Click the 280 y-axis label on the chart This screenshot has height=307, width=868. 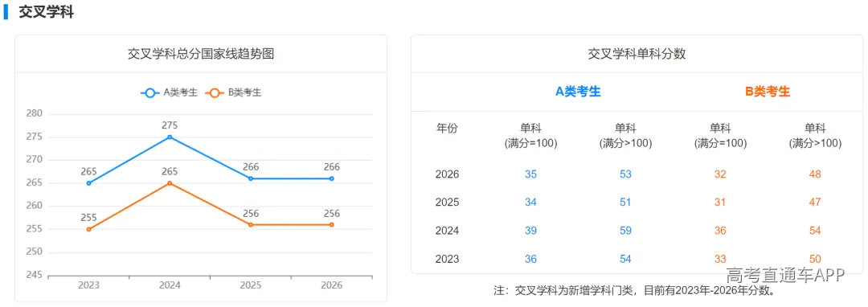(34, 113)
